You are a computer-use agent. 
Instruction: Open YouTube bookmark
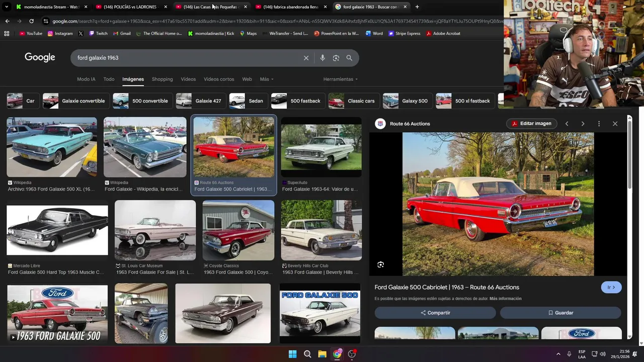(31, 34)
